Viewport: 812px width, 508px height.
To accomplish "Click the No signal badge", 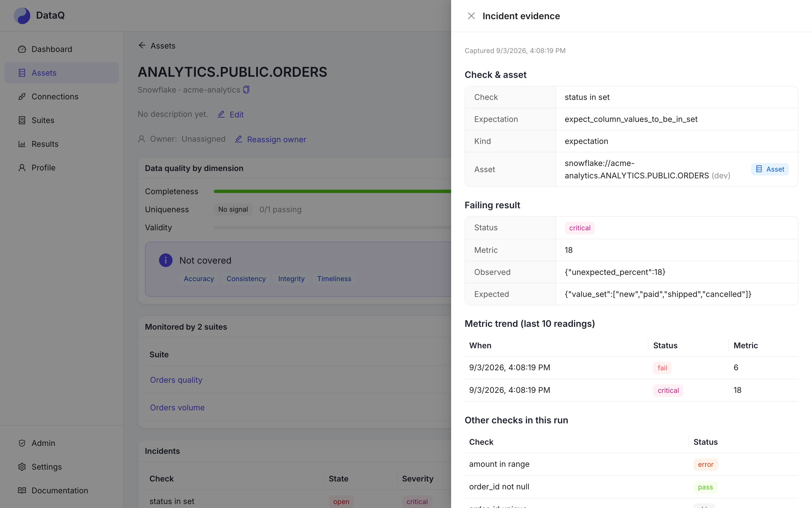I will point(233,209).
